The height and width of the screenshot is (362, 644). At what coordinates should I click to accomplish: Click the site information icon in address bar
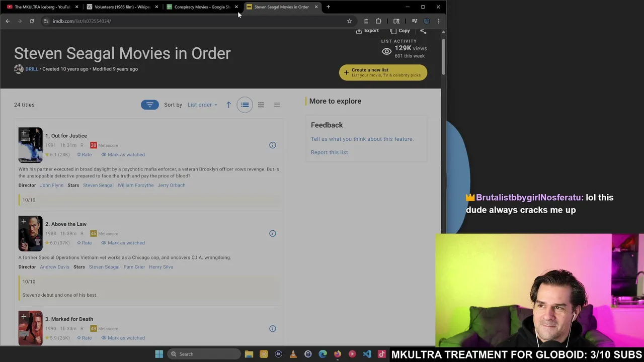click(x=46, y=21)
